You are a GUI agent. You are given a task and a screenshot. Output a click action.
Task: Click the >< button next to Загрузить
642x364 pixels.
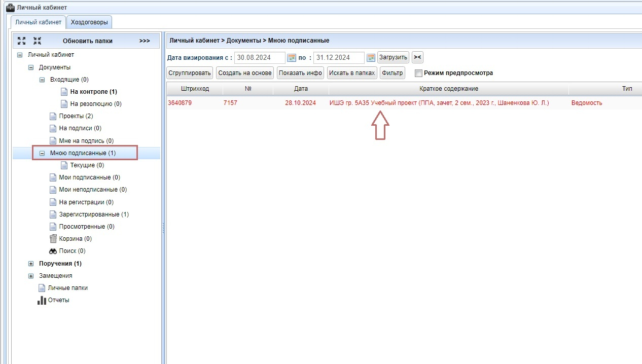coord(417,57)
